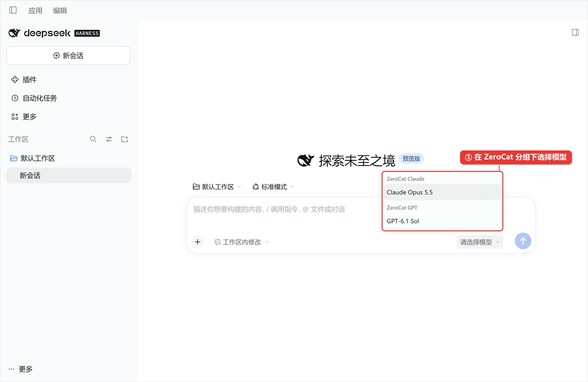The width and height of the screenshot is (588, 382).
Task: Choose GPT-6.1 Sol model
Action: click(x=442, y=221)
